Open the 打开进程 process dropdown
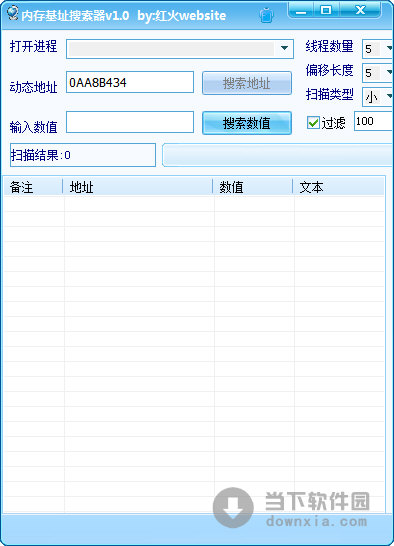The image size is (394, 546). (284, 48)
